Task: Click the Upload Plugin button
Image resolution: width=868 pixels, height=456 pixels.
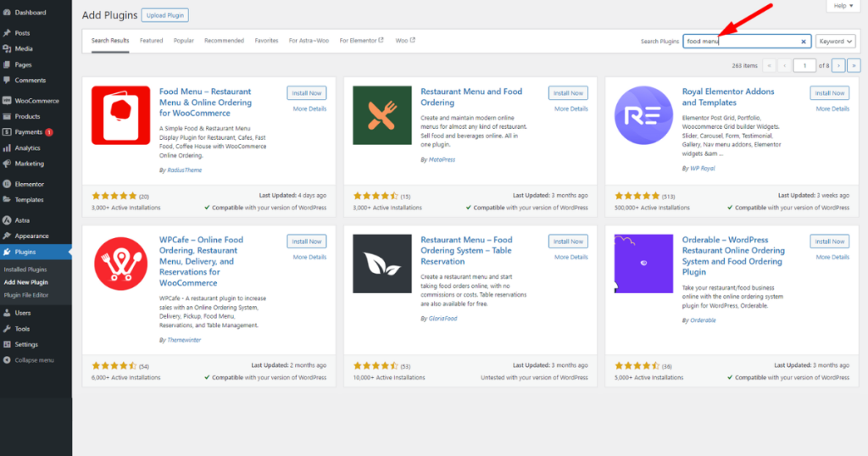Action: [x=165, y=15]
